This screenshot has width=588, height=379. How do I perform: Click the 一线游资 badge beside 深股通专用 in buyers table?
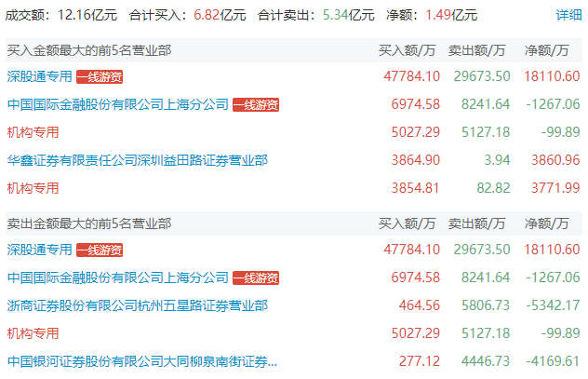[x=100, y=77]
